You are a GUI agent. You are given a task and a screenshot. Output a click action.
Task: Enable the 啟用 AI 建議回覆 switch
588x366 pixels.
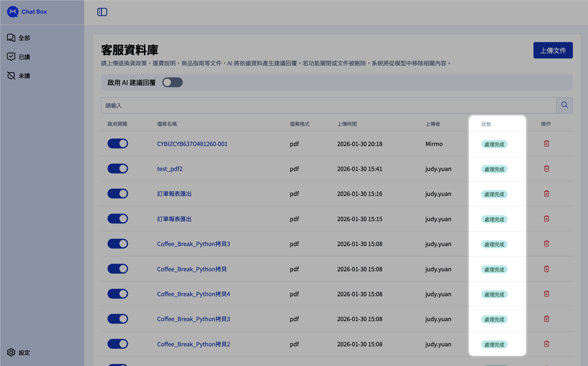172,82
